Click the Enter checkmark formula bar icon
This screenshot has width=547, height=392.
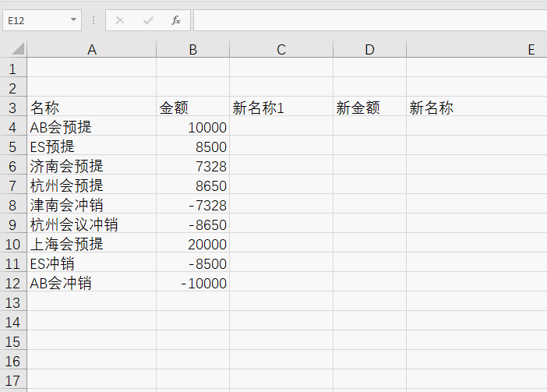point(148,20)
